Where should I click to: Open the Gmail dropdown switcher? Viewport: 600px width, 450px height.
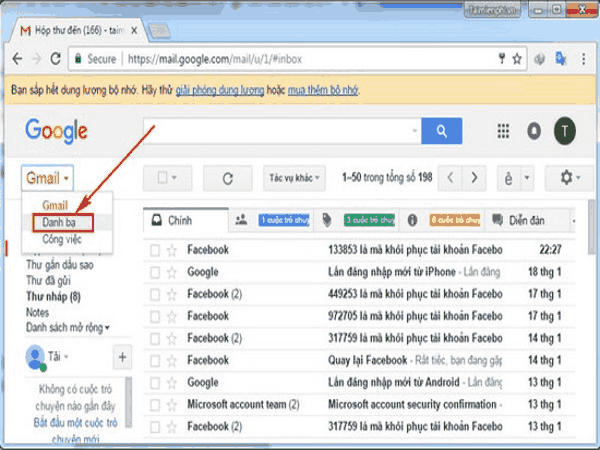point(47,178)
